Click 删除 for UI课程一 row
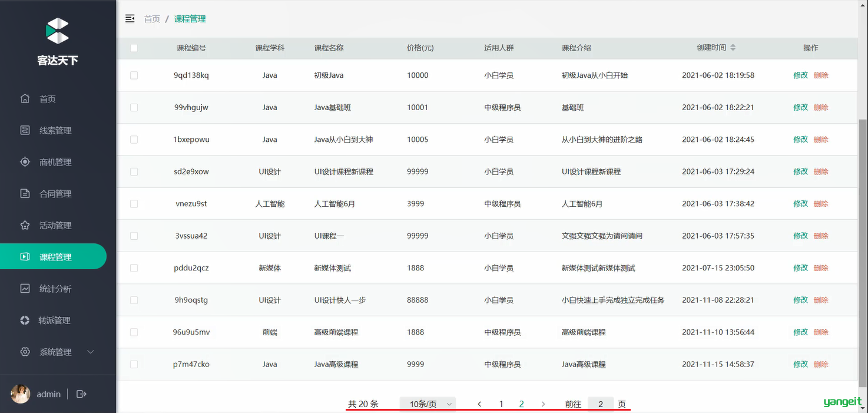Screen dimensions: 868x413 click(x=821, y=236)
